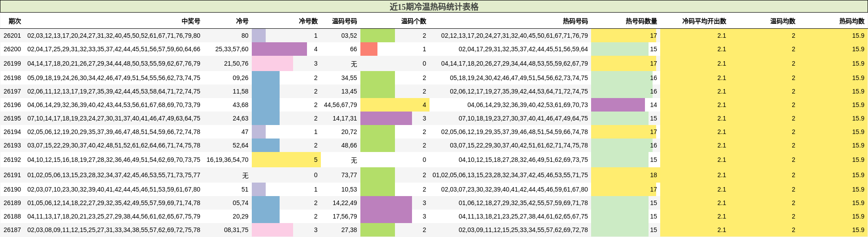Select cold numbers cell 21,50,76
The height and width of the screenshot is (237, 868).
point(236,63)
